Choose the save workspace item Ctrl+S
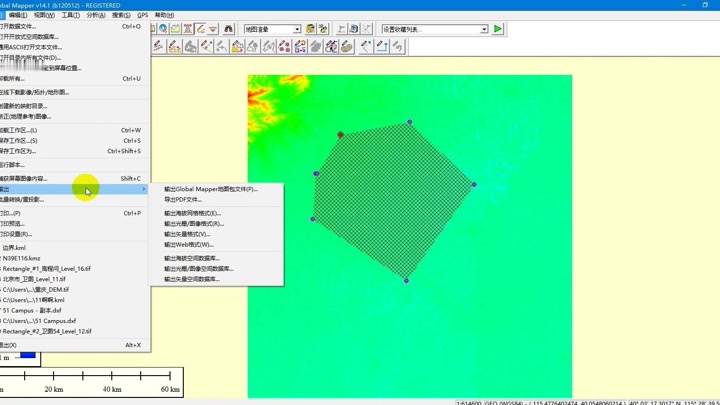 (73, 141)
